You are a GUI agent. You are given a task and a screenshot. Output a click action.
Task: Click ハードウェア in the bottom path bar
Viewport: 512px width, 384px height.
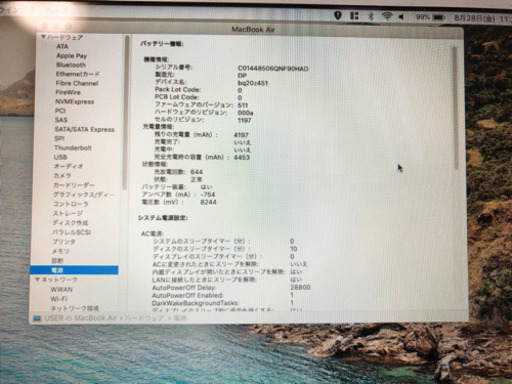tap(144, 318)
